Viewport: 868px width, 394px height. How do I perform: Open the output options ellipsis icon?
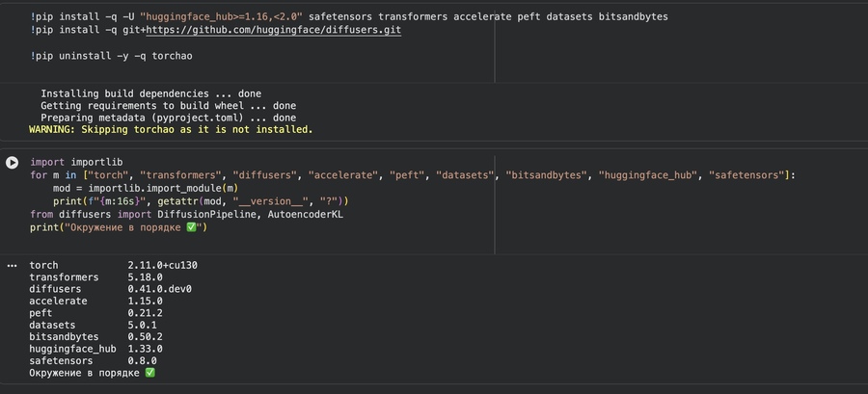click(x=12, y=266)
